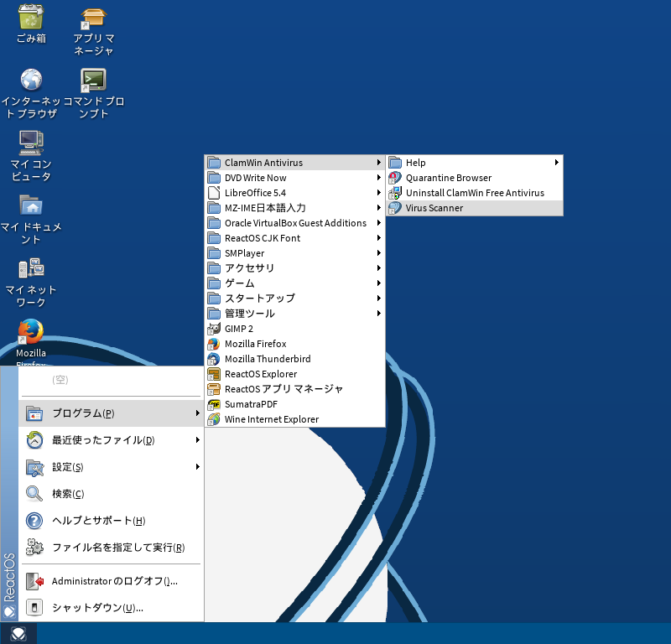Click the LibreOffice 5.4 document icon
This screenshot has height=644, width=671.
[214, 193]
